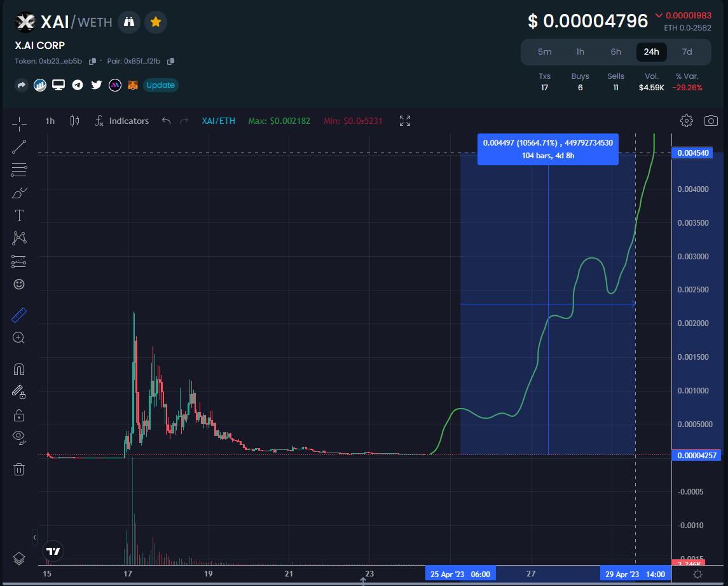The image size is (728, 586).
Task: Open the Telegram link
Action: [78, 85]
